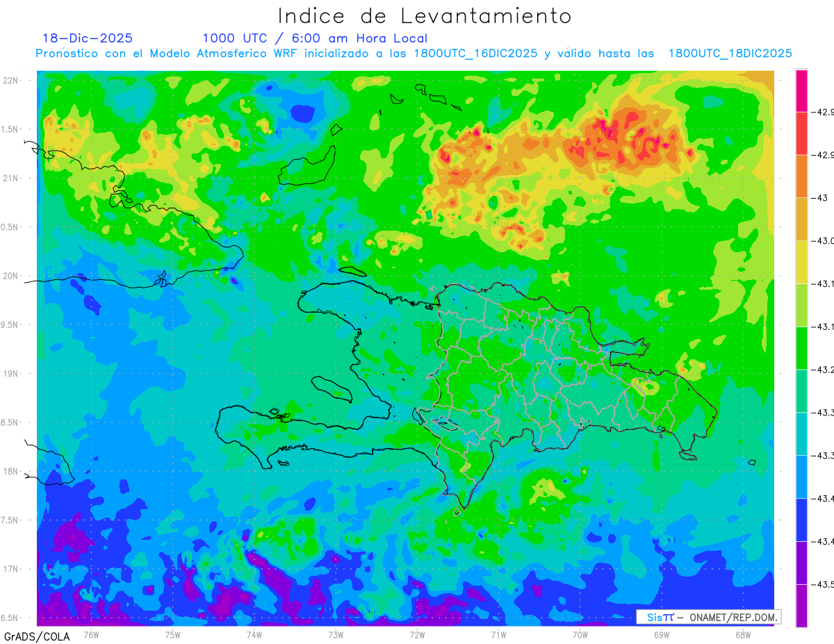
Task: Click the "7.5N" latitude label
Action: click(10, 520)
